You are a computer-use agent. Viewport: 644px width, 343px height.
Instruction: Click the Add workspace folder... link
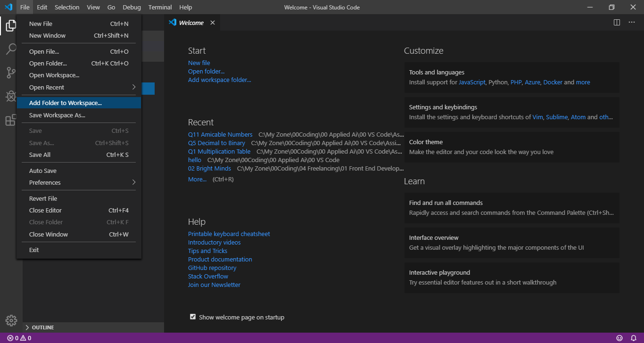[220, 80]
